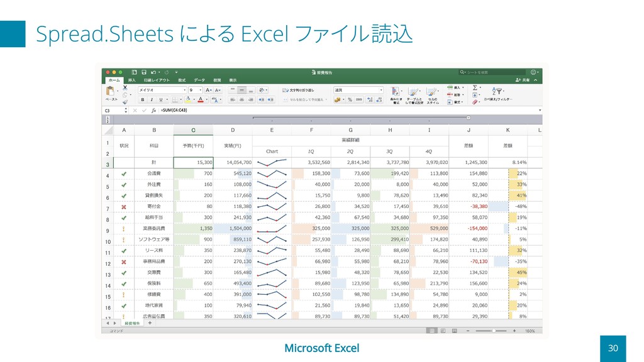Click the Percent Style icon
This screenshot has width=644, height=362.
350,100
